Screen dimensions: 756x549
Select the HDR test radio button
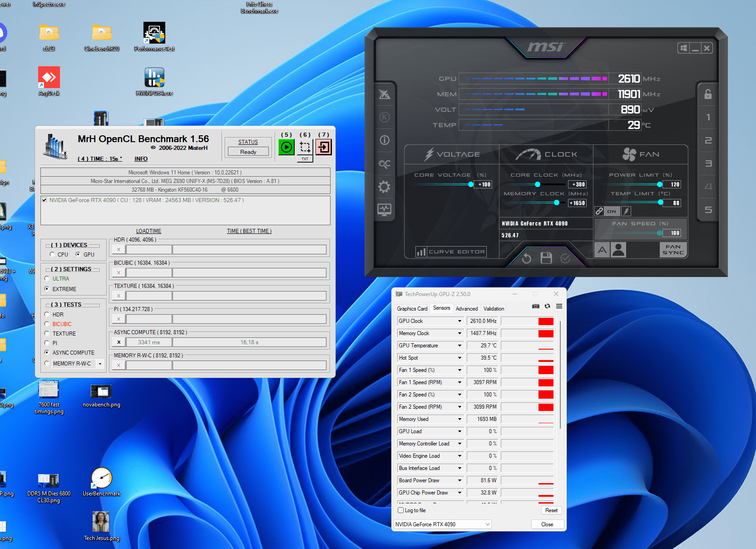pyautogui.click(x=47, y=314)
